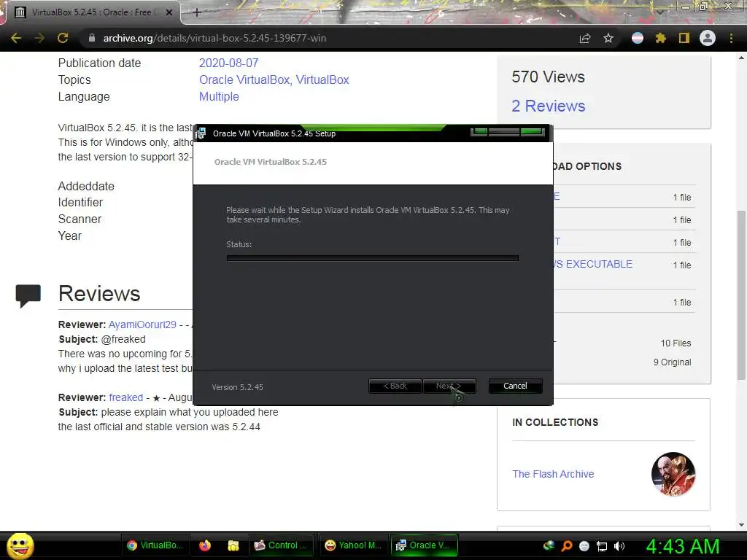Open the Chrome profile avatar
The height and width of the screenshot is (560, 747).
pyautogui.click(x=708, y=38)
